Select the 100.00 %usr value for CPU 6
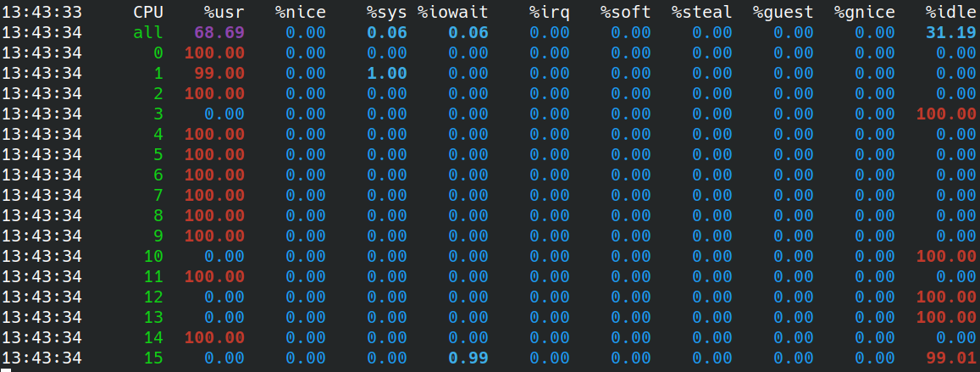The image size is (980, 372). (x=214, y=175)
